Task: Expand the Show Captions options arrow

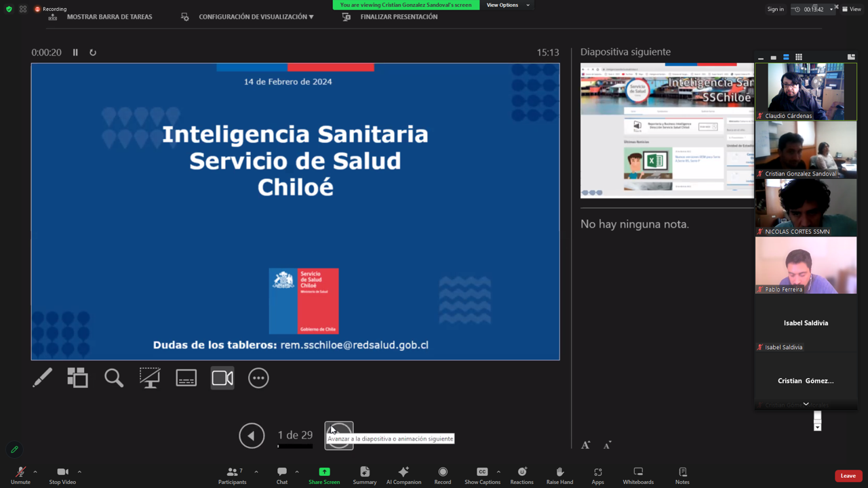Action: click(x=498, y=472)
